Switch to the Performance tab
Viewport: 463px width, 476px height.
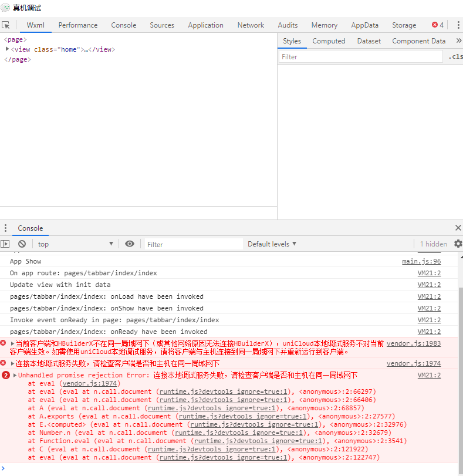[78, 25]
